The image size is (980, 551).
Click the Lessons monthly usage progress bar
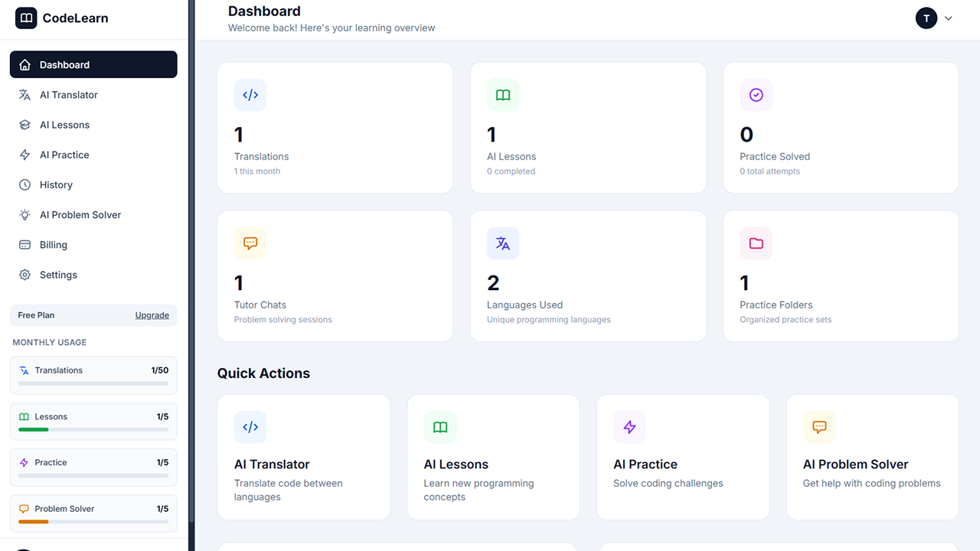[93, 429]
